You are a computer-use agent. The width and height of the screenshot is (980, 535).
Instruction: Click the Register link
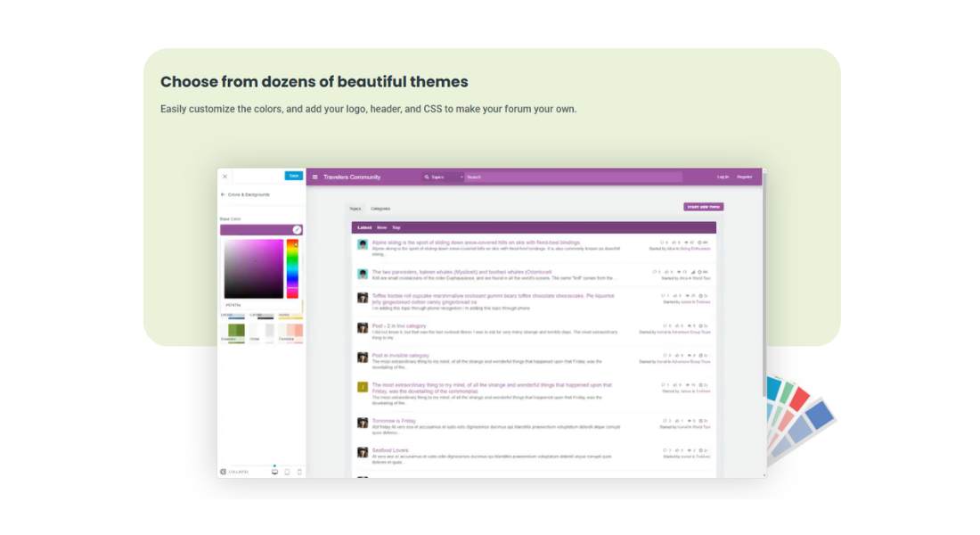coord(745,177)
